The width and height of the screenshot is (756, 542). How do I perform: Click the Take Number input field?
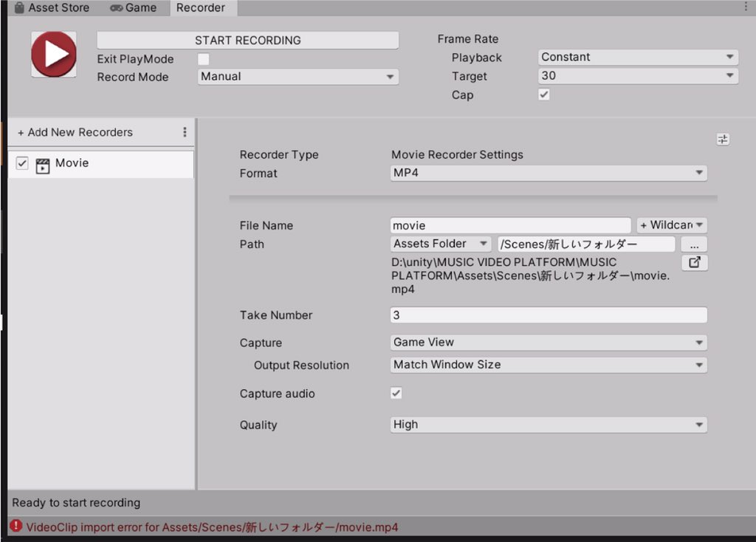[548, 315]
